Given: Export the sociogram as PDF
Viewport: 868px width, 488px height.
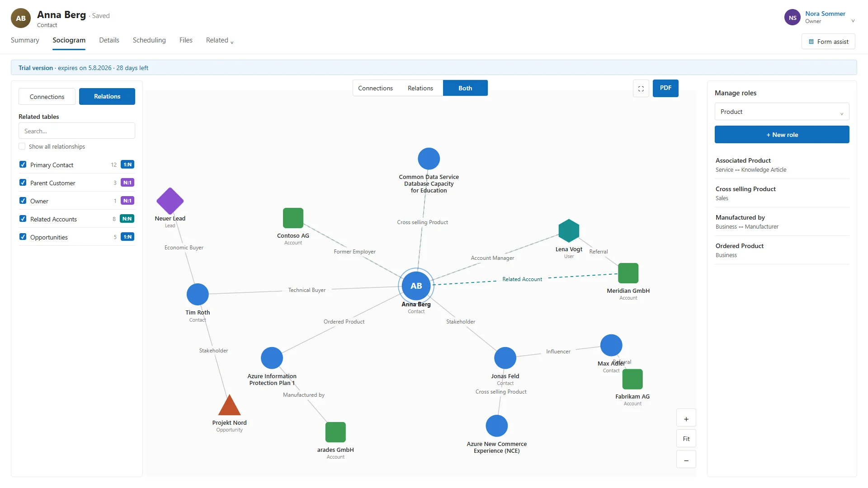Looking at the screenshot, I should [665, 88].
